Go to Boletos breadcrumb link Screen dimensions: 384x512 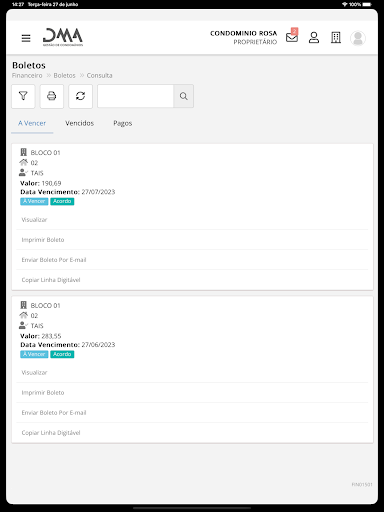64,76
